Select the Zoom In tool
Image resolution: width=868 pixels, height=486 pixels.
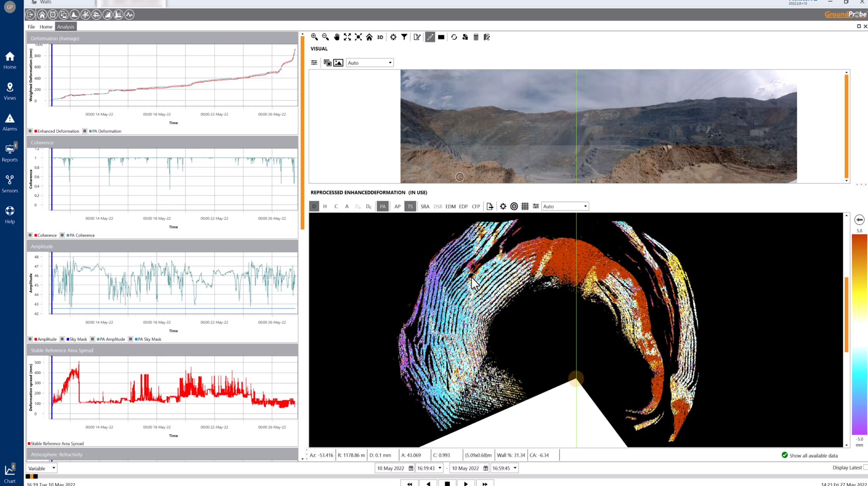coord(314,37)
